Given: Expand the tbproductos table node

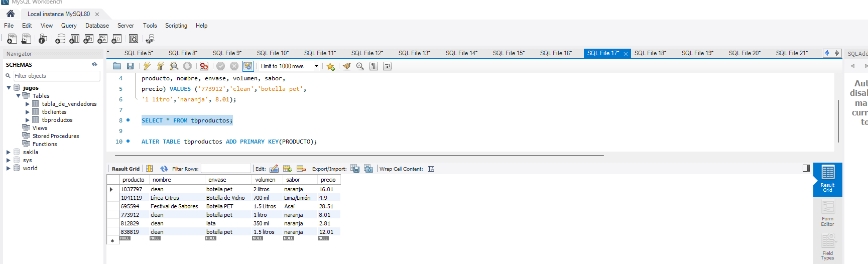Looking at the screenshot, I should tap(28, 120).
